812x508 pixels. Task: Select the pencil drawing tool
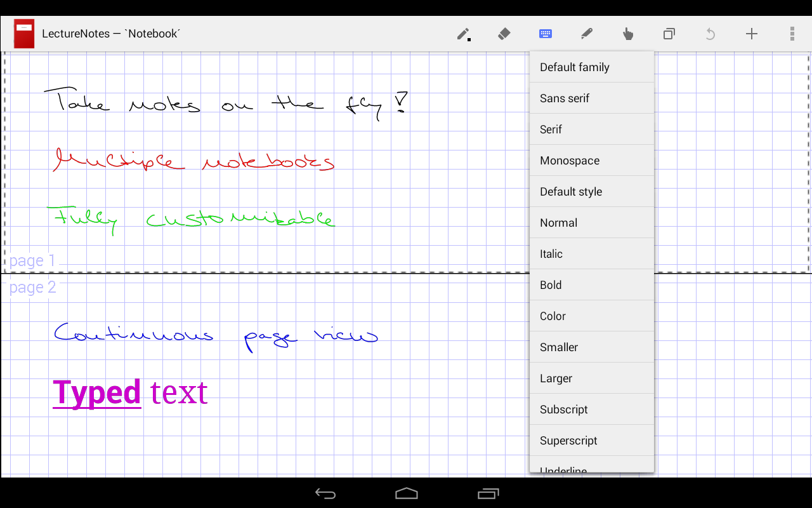[x=464, y=34]
